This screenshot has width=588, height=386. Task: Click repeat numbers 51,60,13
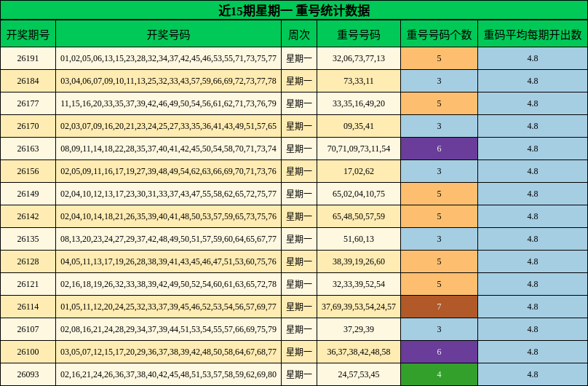(x=359, y=239)
